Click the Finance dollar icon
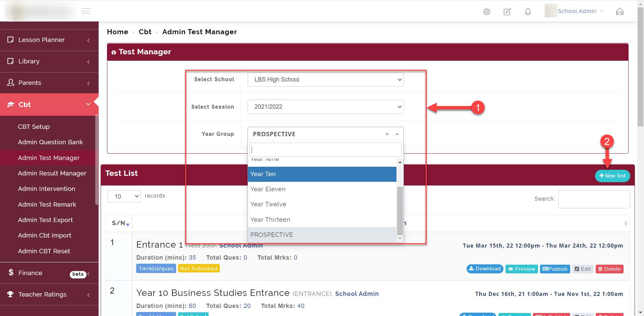Screen dimensions: 644x316 [x=11, y=272]
